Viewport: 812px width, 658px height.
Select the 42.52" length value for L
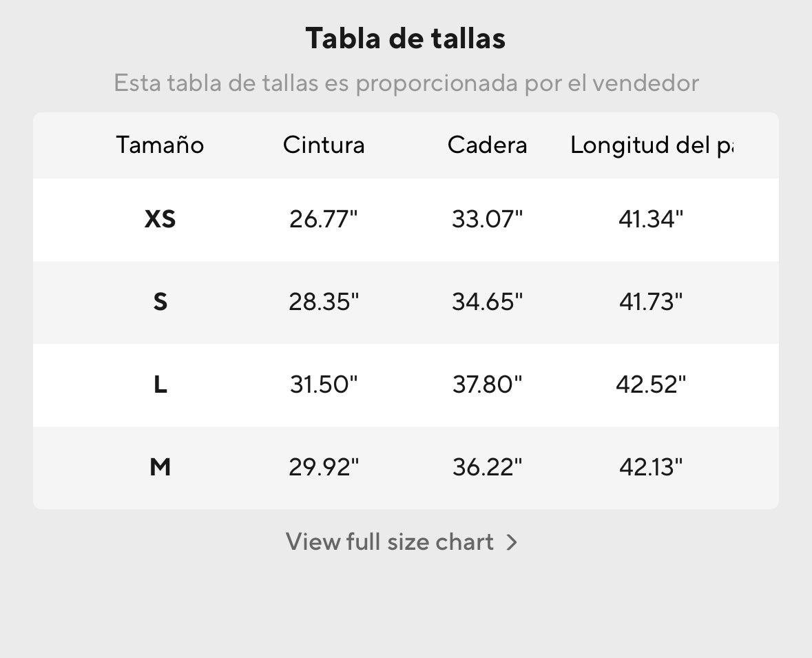tap(651, 384)
